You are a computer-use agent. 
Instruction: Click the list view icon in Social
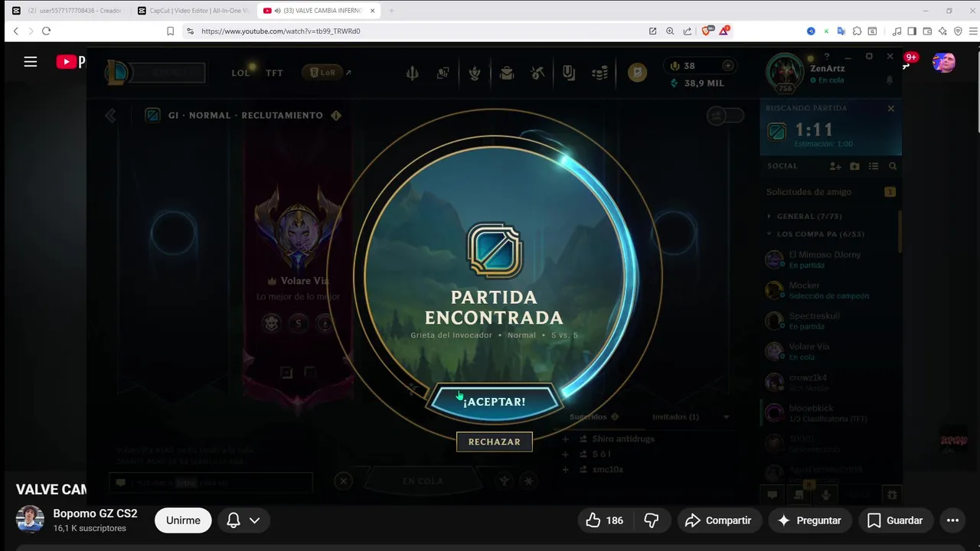pyautogui.click(x=874, y=166)
